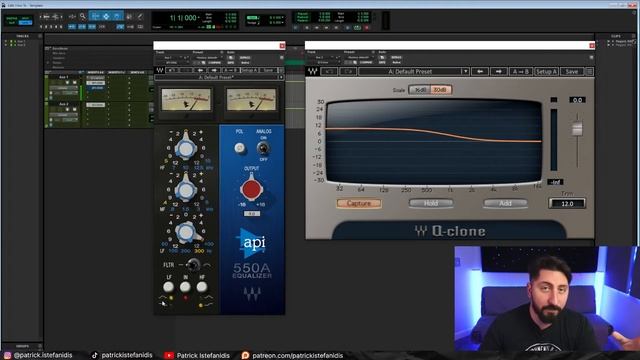
Task: Load next preset arrow in API 550A
Action: [x=214, y=70]
